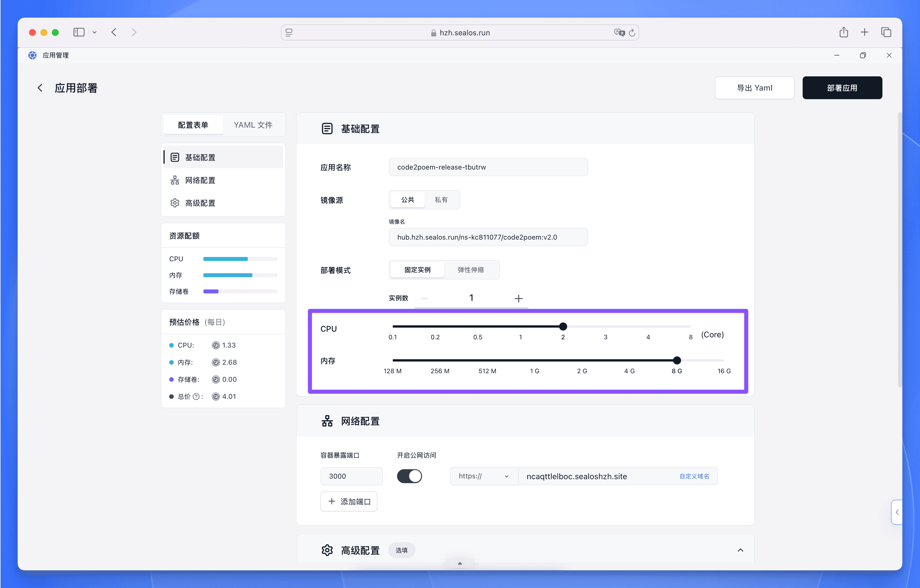Open the https:// protocol dropdown

[484, 476]
